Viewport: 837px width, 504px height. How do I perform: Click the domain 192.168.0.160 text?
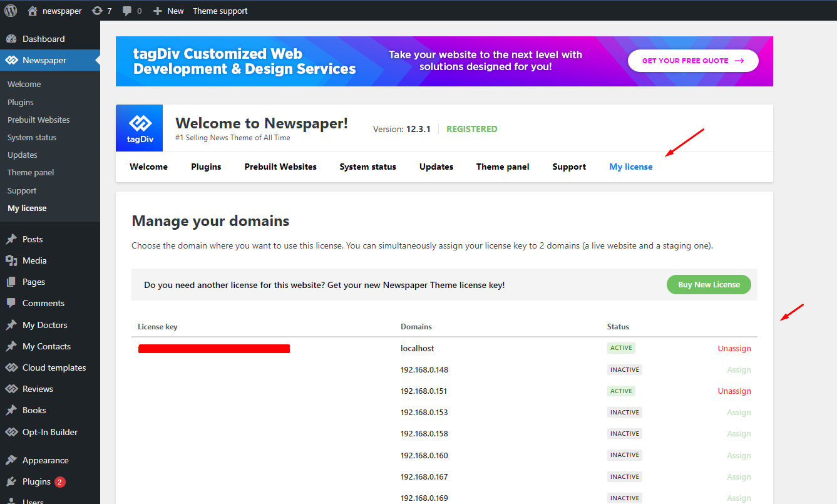(x=424, y=455)
